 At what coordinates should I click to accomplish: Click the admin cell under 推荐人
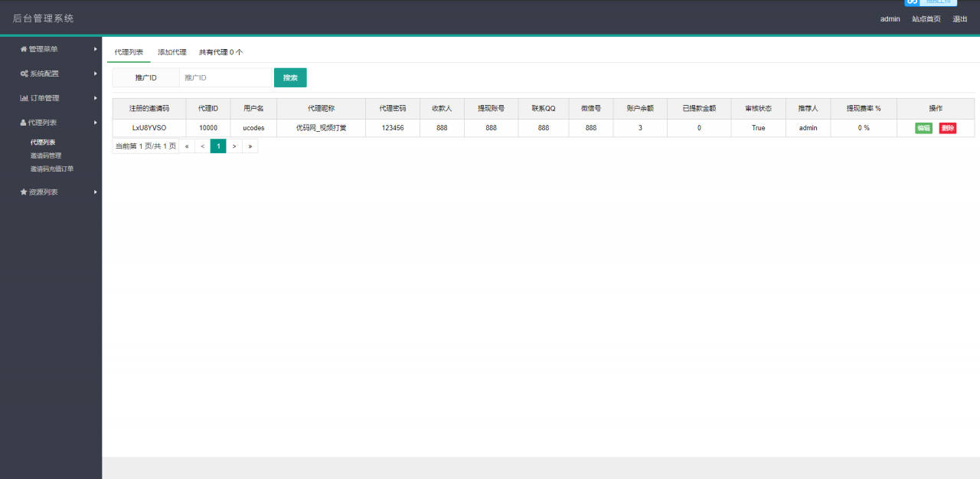point(808,128)
